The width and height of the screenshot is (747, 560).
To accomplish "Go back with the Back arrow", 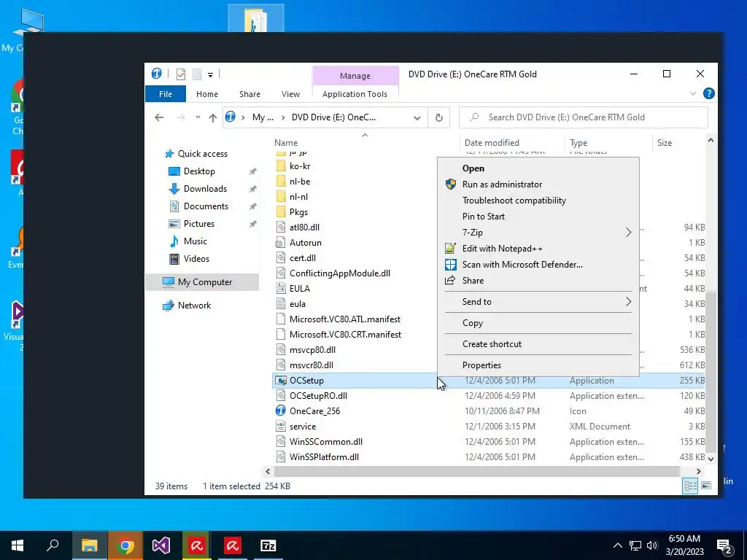I will [159, 117].
